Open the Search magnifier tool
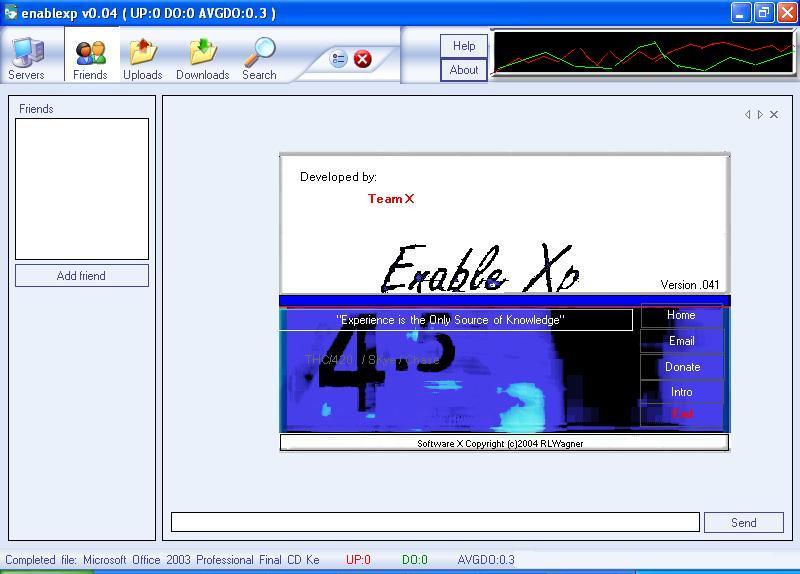 point(259,59)
